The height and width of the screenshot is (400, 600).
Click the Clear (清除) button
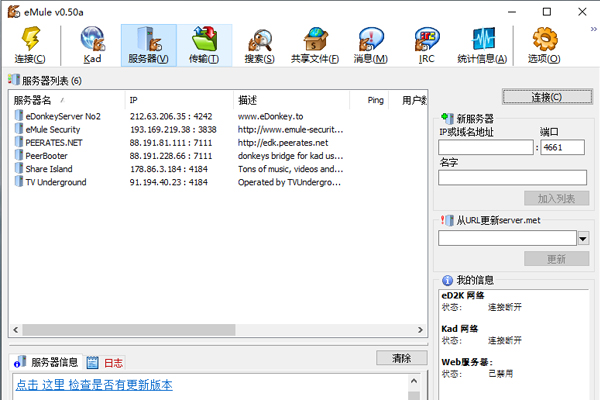pyautogui.click(x=401, y=358)
